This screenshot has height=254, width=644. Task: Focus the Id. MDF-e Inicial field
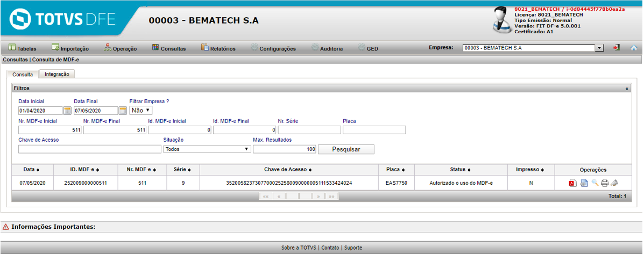click(x=180, y=130)
